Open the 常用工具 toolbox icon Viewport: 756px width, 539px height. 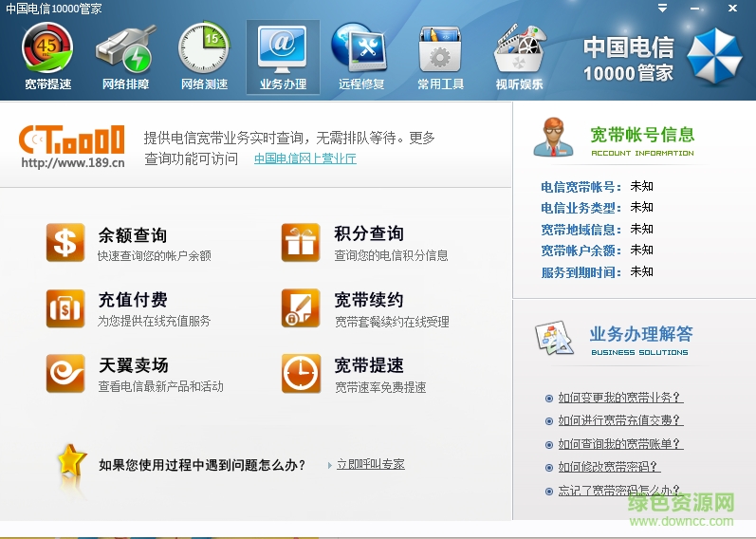pos(440,49)
